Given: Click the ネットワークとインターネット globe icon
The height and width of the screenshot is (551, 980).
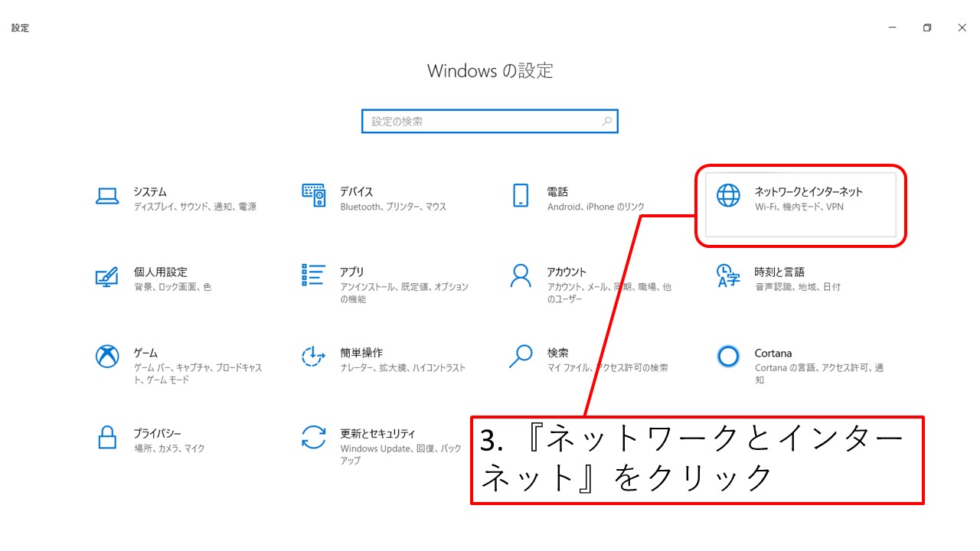Looking at the screenshot, I should (x=728, y=196).
